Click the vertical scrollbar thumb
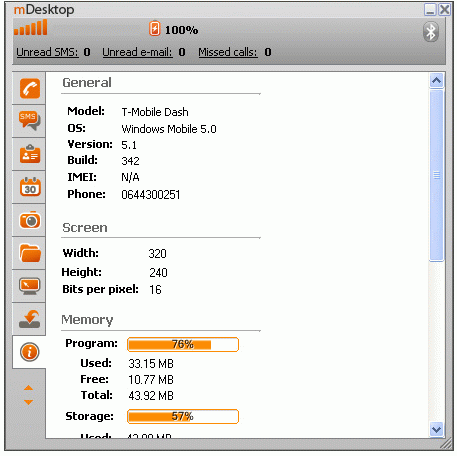This screenshot has width=457, height=456. pyautogui.click(x=436, y=176)
